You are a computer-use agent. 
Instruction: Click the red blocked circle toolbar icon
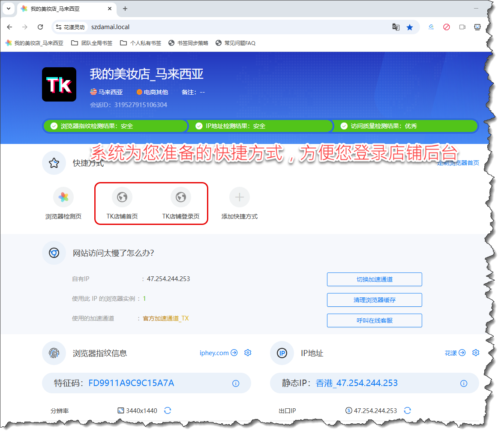tap(447, 27)
